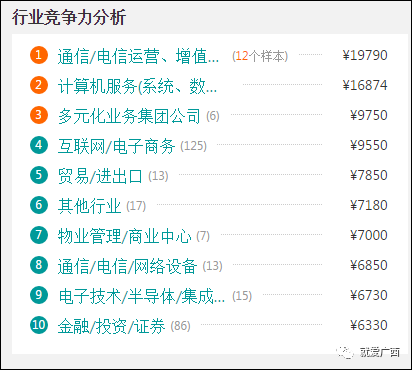Screen dimensions: 412x370
Task: Select 多元化业务集团公司 entry
Action: (x=129, y=116)
